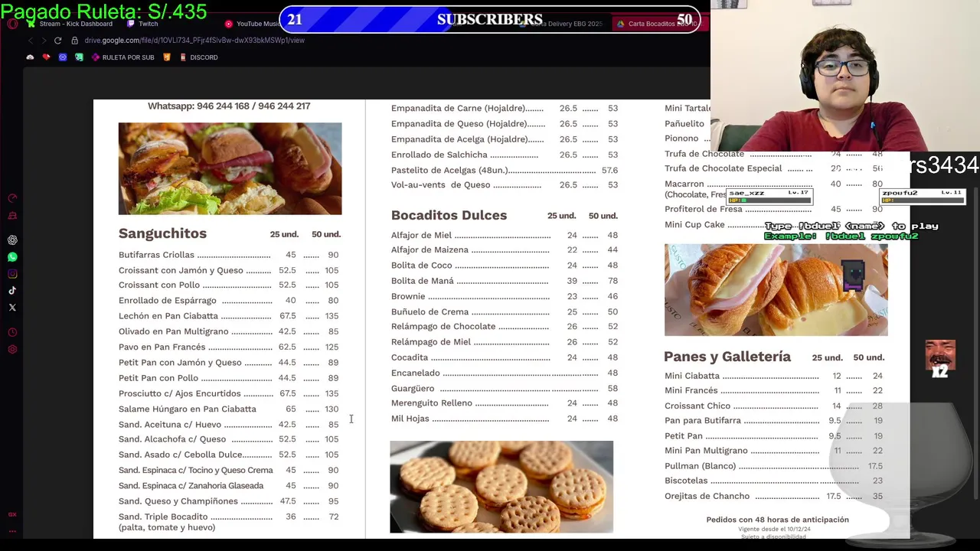Click the GX Corner icon at sidebar bottom
The height and width of the screenshot is (551, 980).
coord(12,515)
